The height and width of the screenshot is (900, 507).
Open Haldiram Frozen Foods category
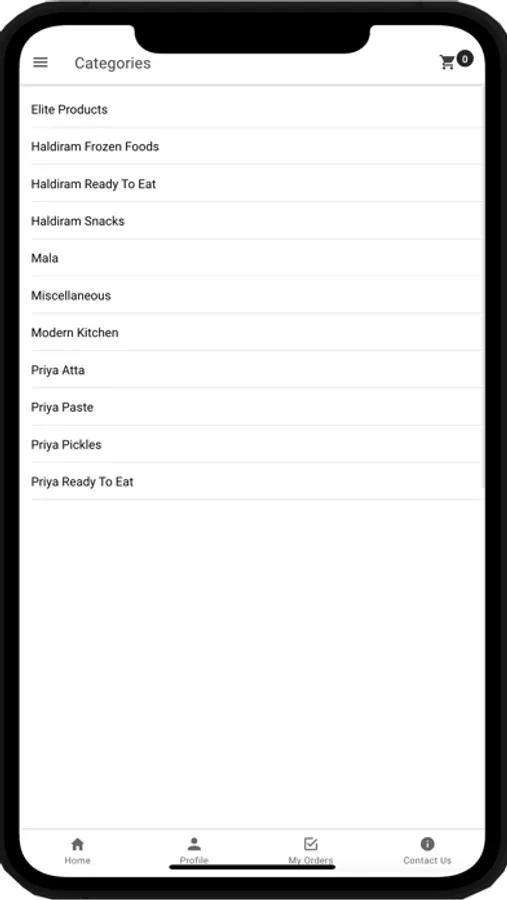coord(256,146)
